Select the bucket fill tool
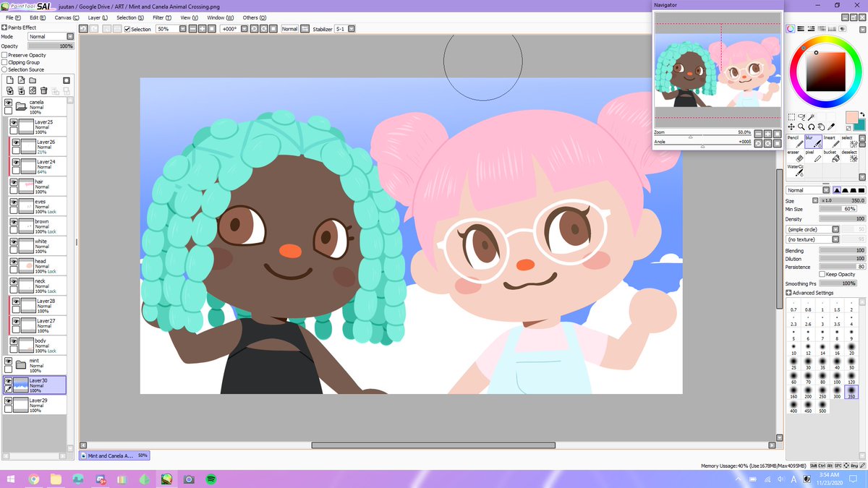Viewport: 868px width, 488px height. click(832, 156)
